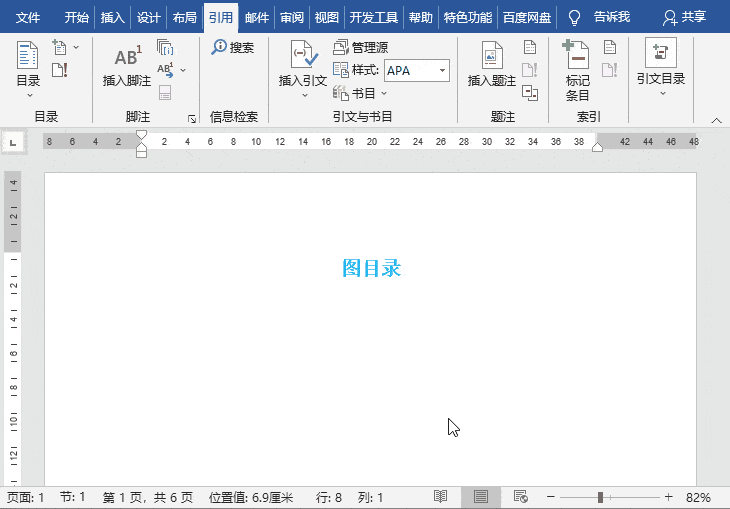This screenshot has width=730, height=509.
Task: Open 脚注 group dialog launcher
Action: coord(192,119)
